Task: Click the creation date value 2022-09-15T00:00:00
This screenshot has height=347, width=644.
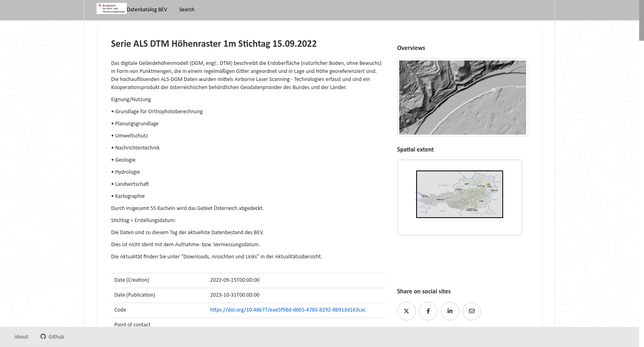Action: point(235,280)
